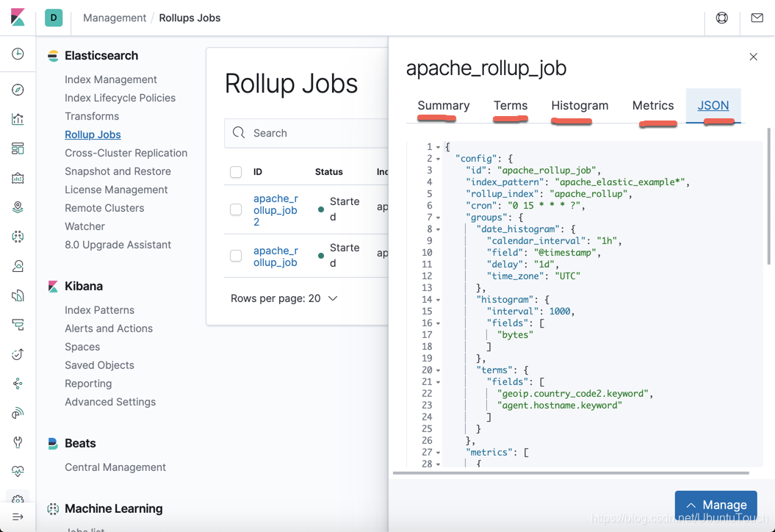Image resolution: width=775 pixels, height=532 pixels.
Task: Open Stack Monitoring heartbeat icon
Action: click(18, 471)
